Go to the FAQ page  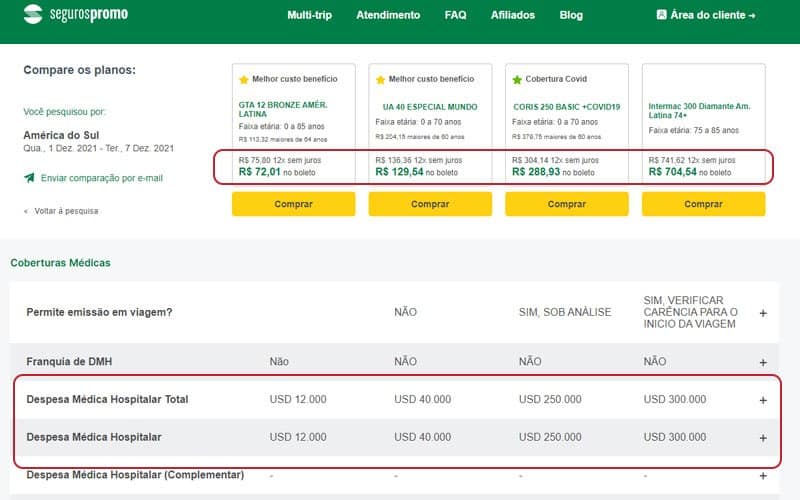pos(456,15)
